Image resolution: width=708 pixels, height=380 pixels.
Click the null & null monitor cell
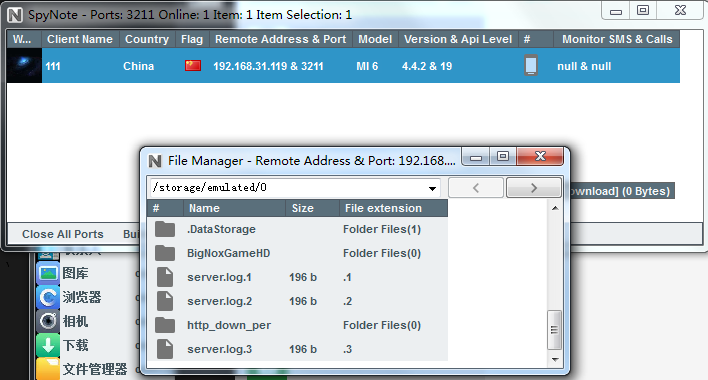coord(584,66)
